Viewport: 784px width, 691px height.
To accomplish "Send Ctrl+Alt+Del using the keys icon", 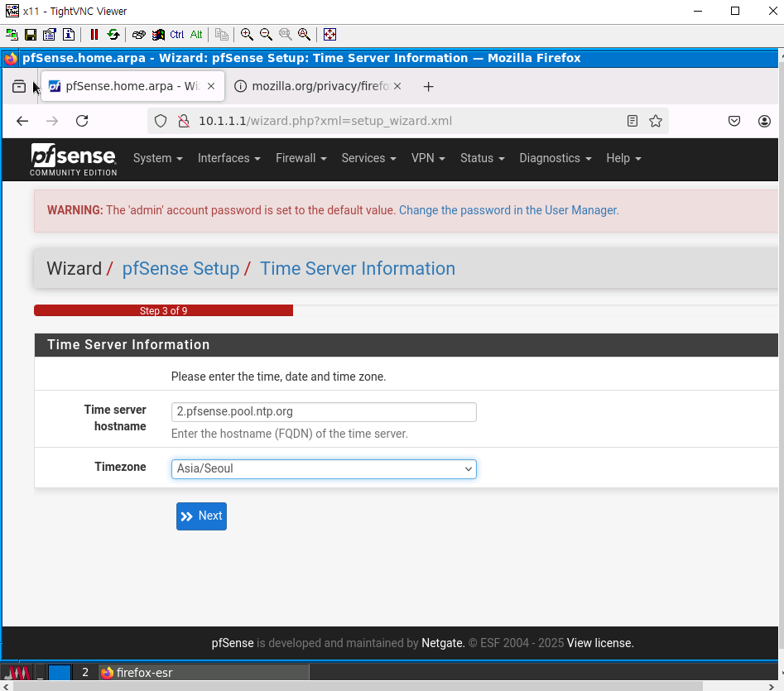I will [x=139, y=35].
